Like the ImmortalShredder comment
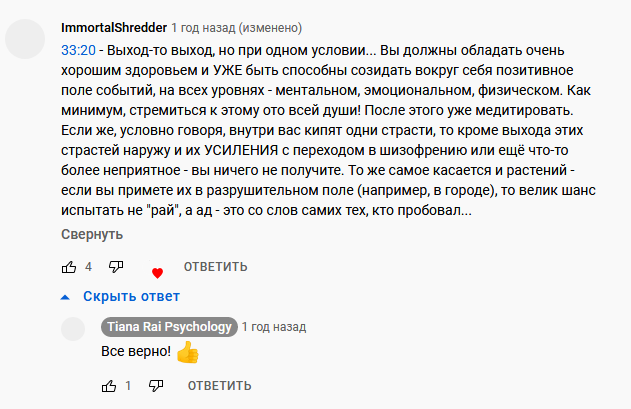 point(69,267)
